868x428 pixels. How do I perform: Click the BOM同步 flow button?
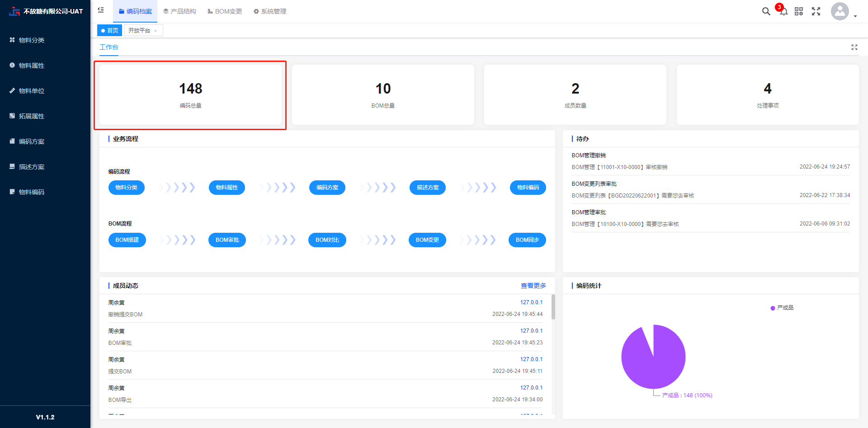528,240
